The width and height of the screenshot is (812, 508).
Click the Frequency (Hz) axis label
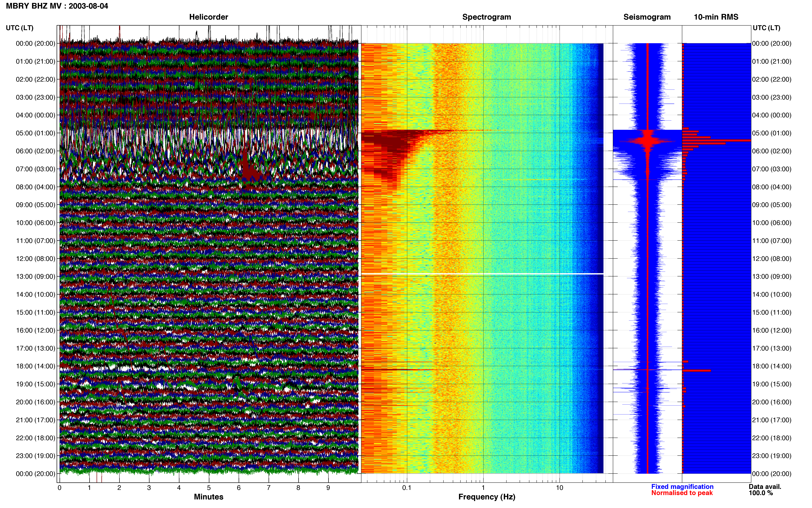(x=487, y=497)
